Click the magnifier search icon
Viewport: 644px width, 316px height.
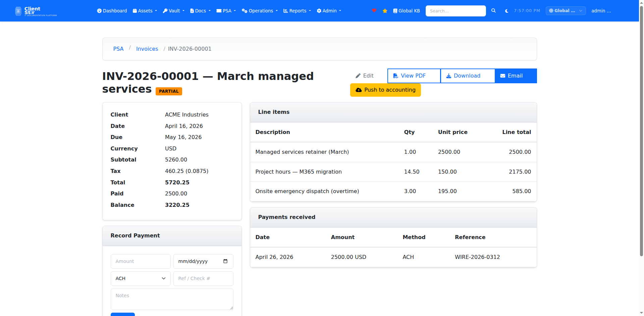[493, 11]
